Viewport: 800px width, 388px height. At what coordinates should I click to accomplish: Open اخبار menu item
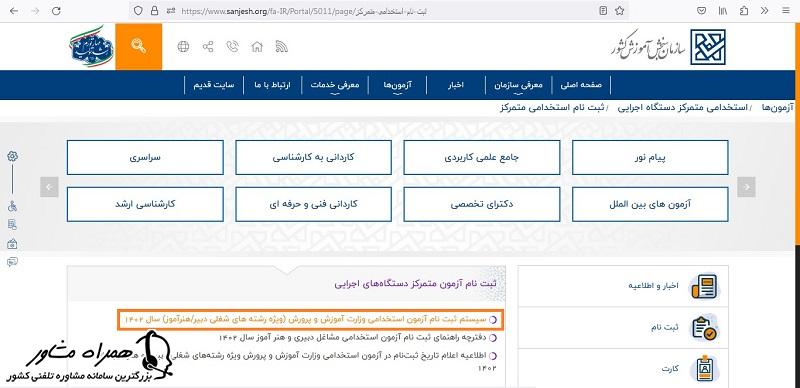[455, 85]
